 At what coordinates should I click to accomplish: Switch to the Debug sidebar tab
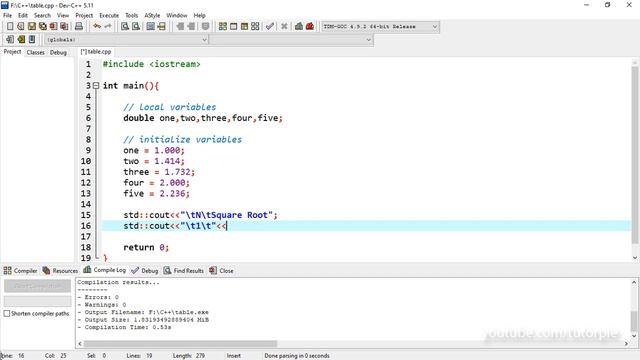click(58, 52)
